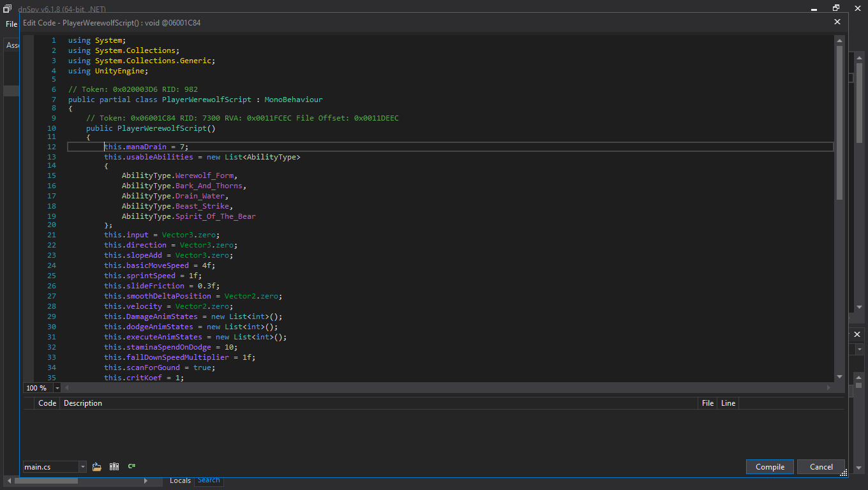Click the dialog resize grip corner
The width and height of the screenshot is (868, 490).
[x=844, y=473]
